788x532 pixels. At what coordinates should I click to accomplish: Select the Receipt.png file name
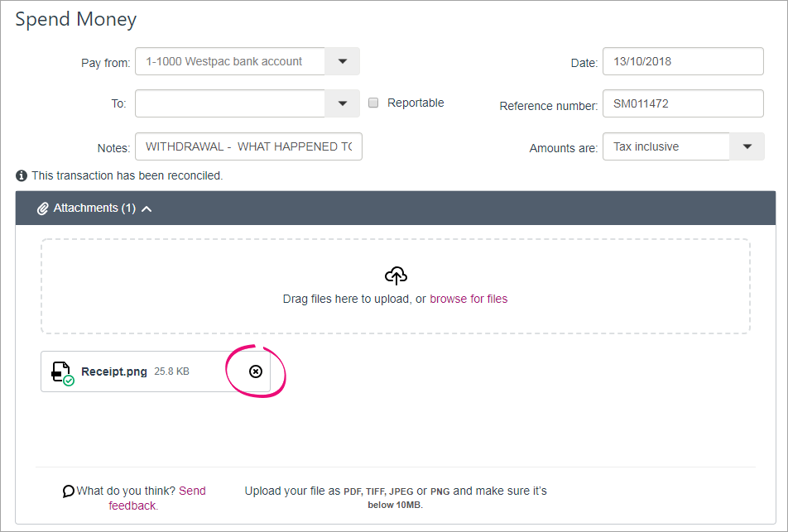pos(114,371)
